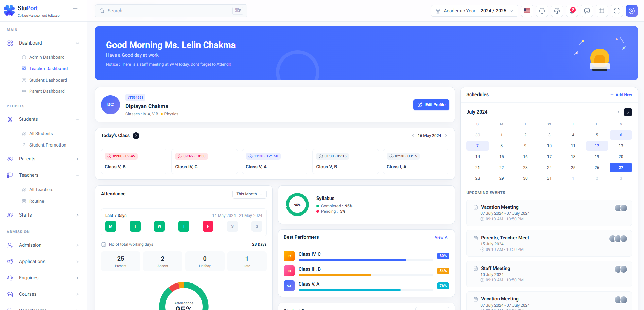Click the StuPort logo
Viewport: 644px width, 310px height.
(x=32, y=11)
